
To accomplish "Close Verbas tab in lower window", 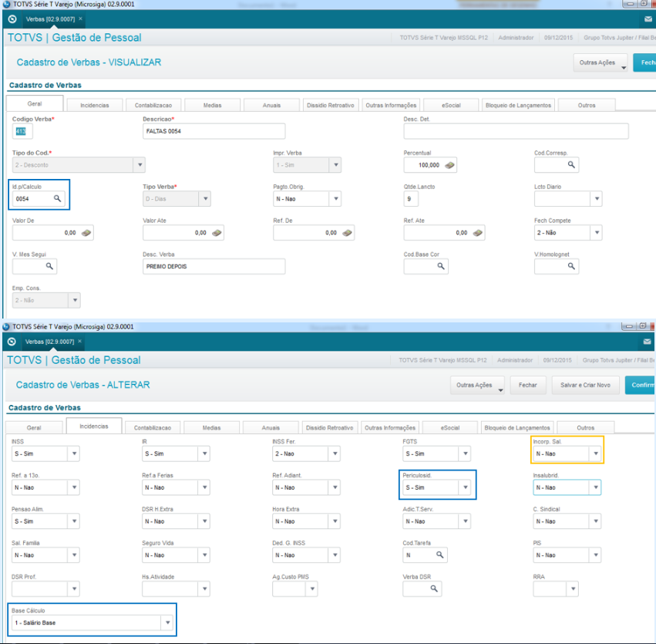I will pos(79,342).
